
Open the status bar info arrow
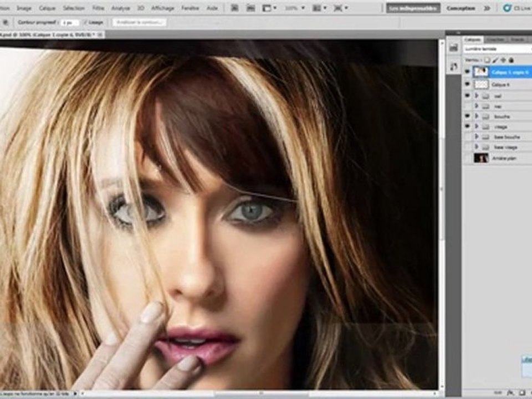pos(75,393)
